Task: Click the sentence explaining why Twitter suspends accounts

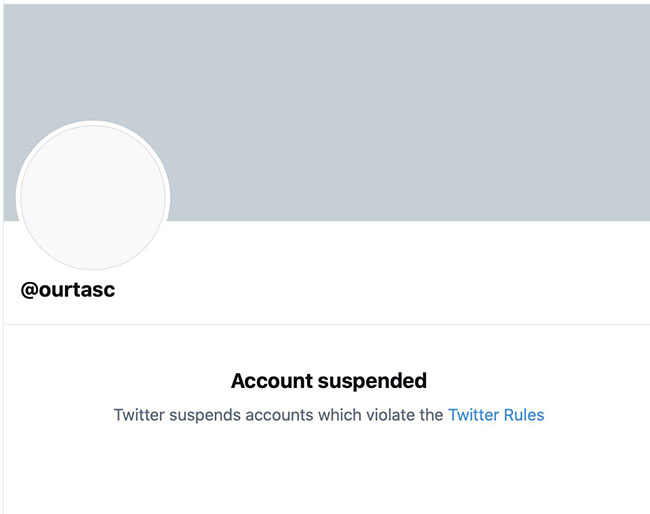Action: coord(279,415)
